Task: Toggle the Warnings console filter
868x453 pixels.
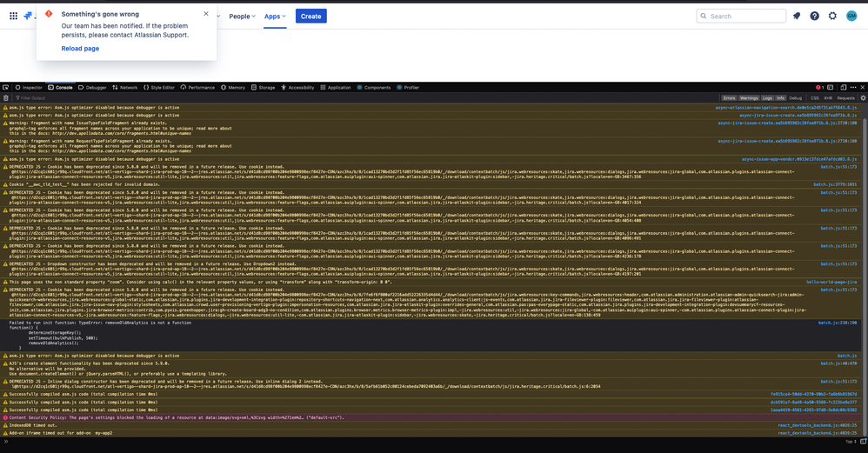Action: tap(749, 98)
